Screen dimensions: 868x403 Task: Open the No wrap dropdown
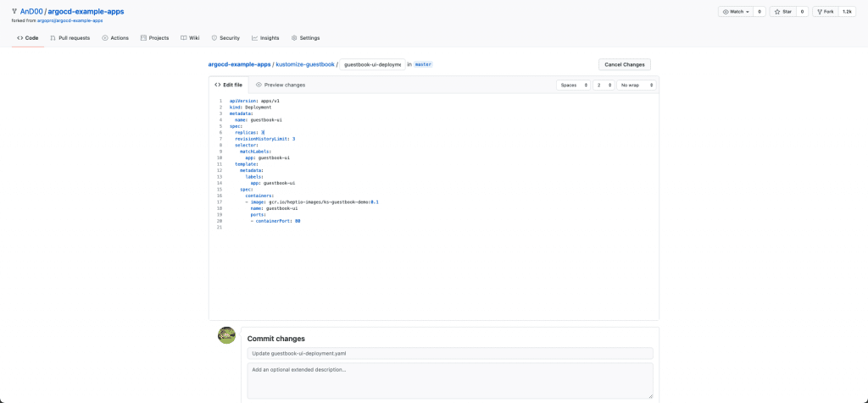636,86
